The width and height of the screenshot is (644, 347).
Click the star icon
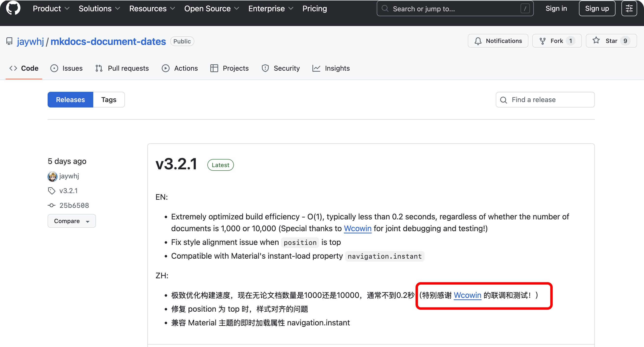[596, 40]
